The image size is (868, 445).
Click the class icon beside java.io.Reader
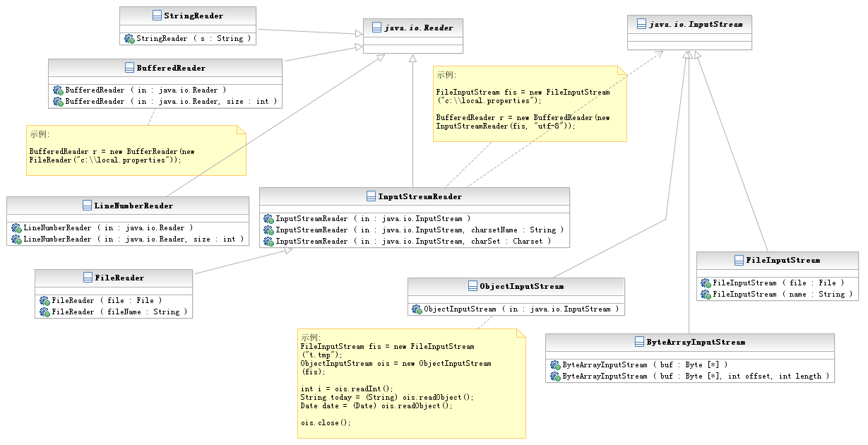click(376, 28)
